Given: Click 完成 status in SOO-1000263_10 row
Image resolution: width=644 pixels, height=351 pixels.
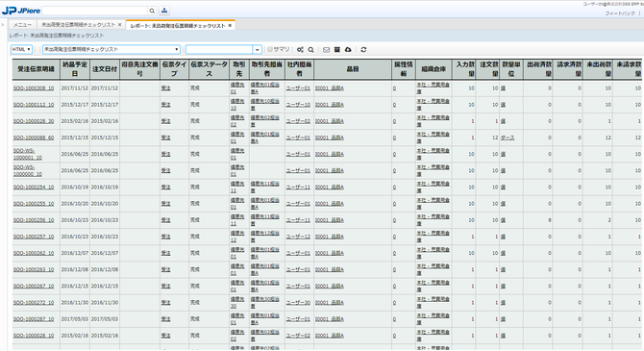Looking at the screenshot, I should [195, 269].
